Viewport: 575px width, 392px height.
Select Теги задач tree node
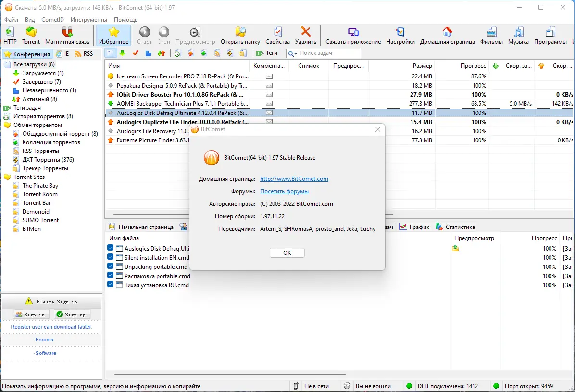click(x=27, y=108)
